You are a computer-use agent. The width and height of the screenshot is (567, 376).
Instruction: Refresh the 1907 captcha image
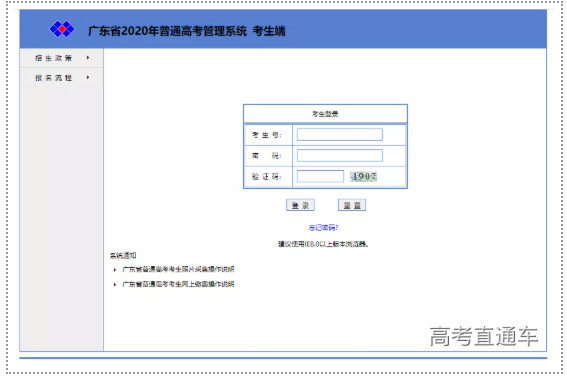click(363, 176)
